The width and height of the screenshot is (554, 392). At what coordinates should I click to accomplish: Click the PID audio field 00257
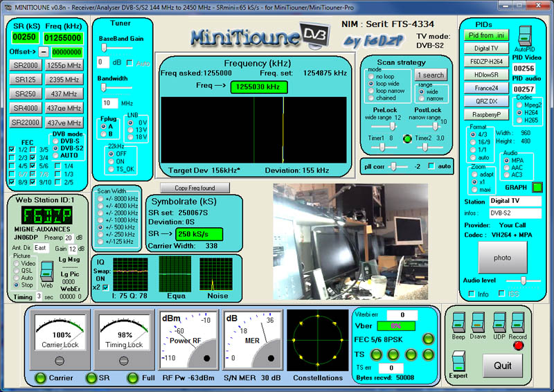pyautogui.click(x=524, y=89)
